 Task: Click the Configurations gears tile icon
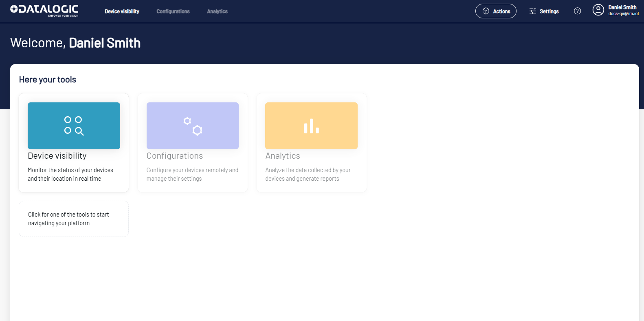(193, 126)
